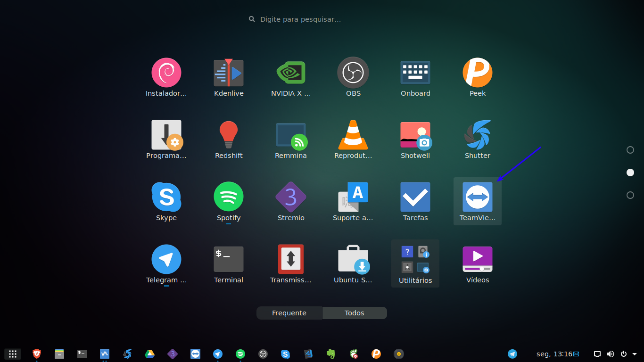
Task: Click the Show Applications grid button in taskbar
Action: [x=13, y=354]
